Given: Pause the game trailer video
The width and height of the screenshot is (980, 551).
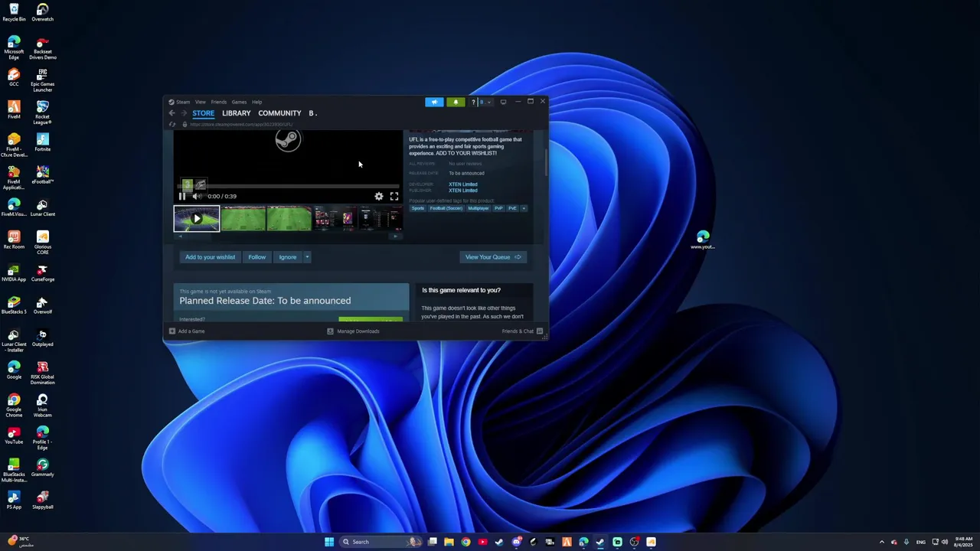Looking at the screenshot, I should (182, 197).
